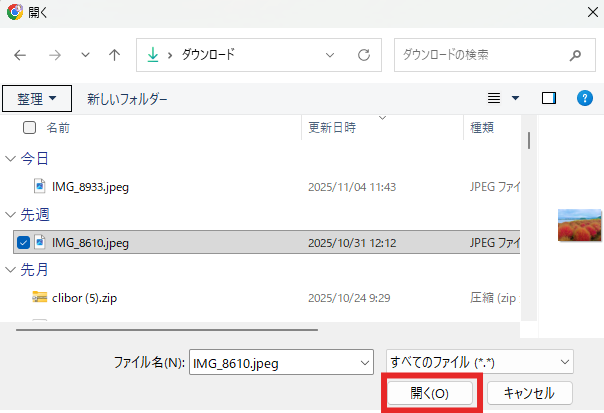This screenshot has width=604, height=413.
Task: Click the キャンセル button
Action: click(530, 393)
